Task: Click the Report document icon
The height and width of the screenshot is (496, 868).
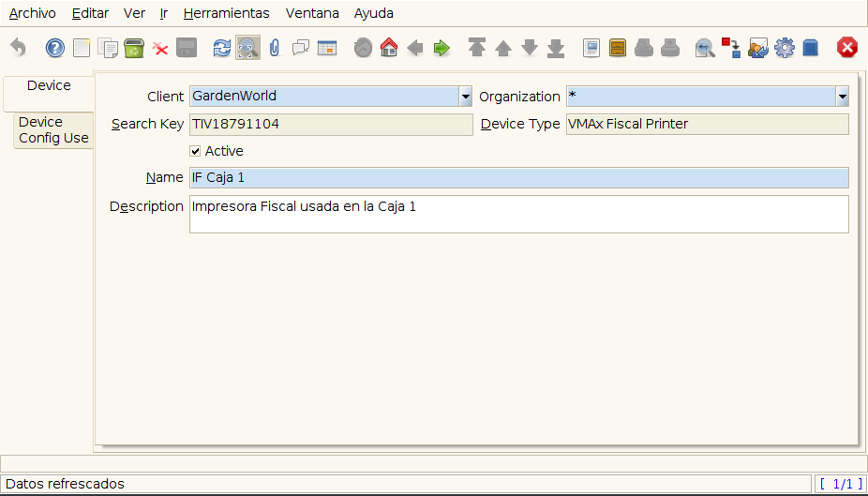Action: pos(591,48)
